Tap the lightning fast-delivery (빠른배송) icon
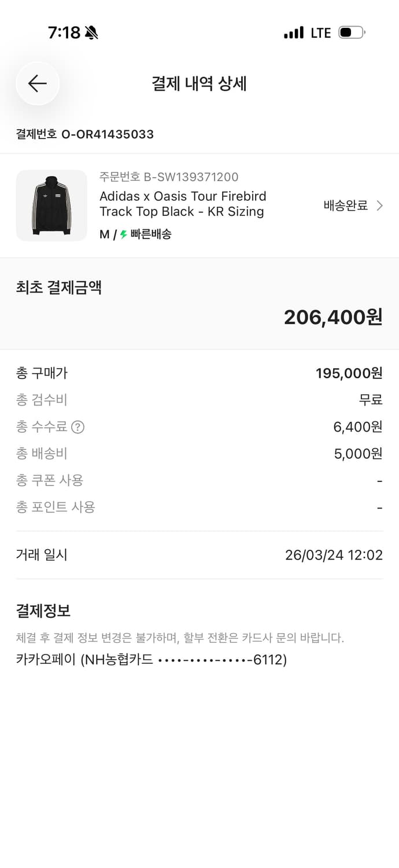 coord(121,235)
